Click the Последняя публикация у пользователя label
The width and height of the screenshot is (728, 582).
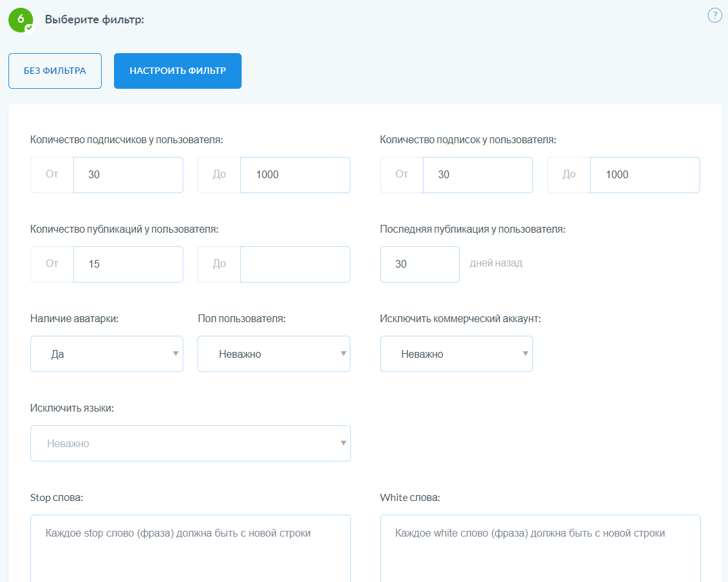click(473, 229)
